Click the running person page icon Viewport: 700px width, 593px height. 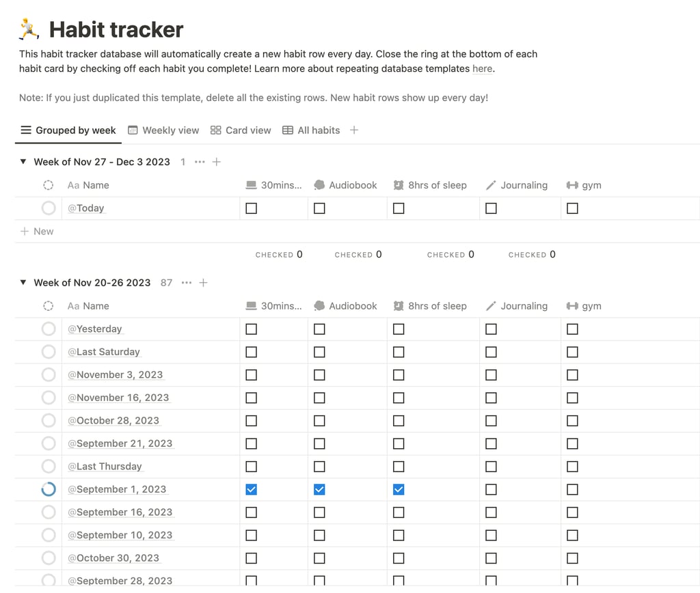coord(29,29)
